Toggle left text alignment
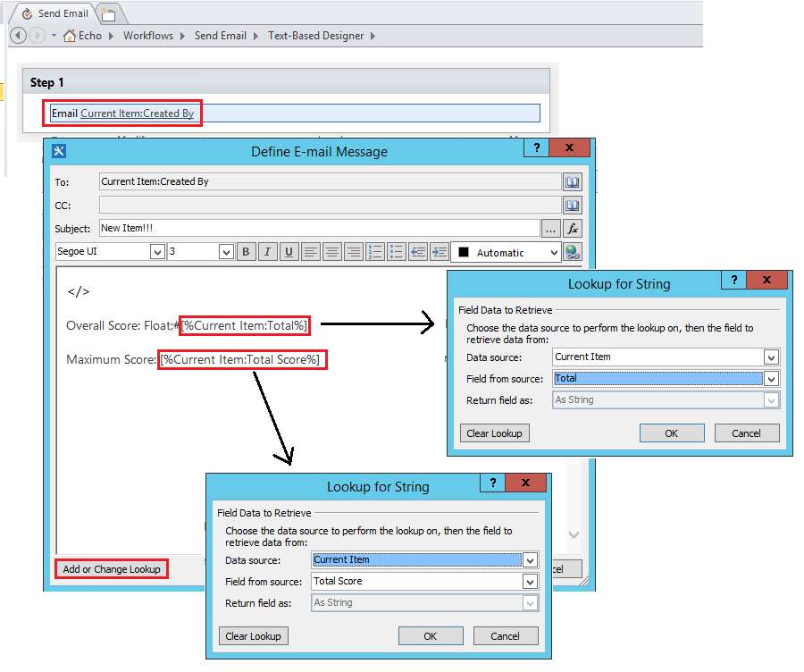Screen dimensions: 804x672 coord(311,252)
